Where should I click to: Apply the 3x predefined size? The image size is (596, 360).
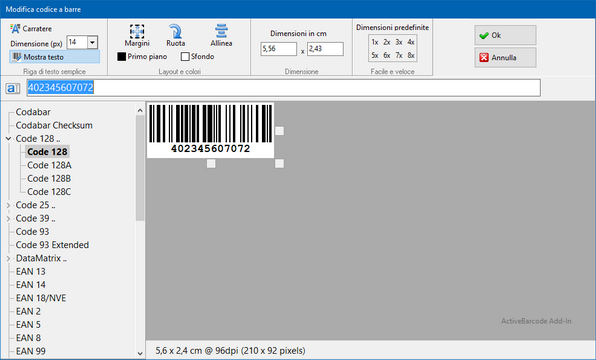click(399, 42)
